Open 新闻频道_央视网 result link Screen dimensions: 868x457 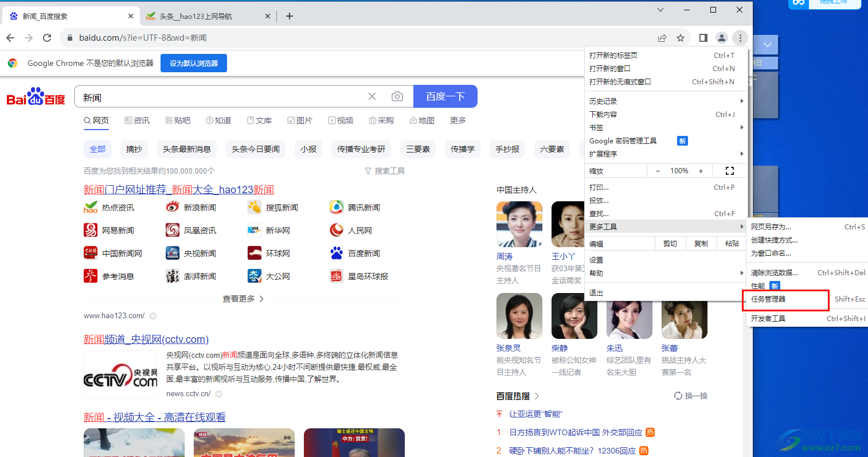[146, 339]
